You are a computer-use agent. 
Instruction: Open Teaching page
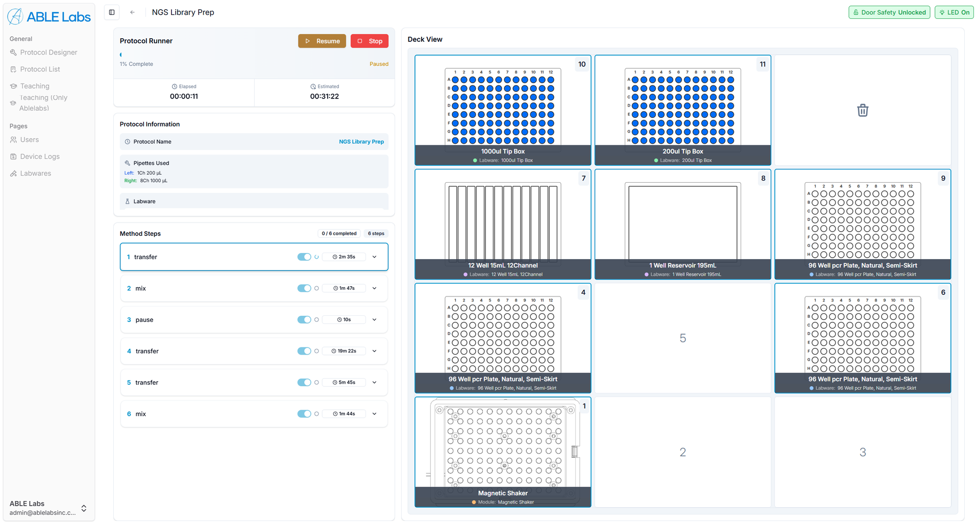(x=35, y=86)
